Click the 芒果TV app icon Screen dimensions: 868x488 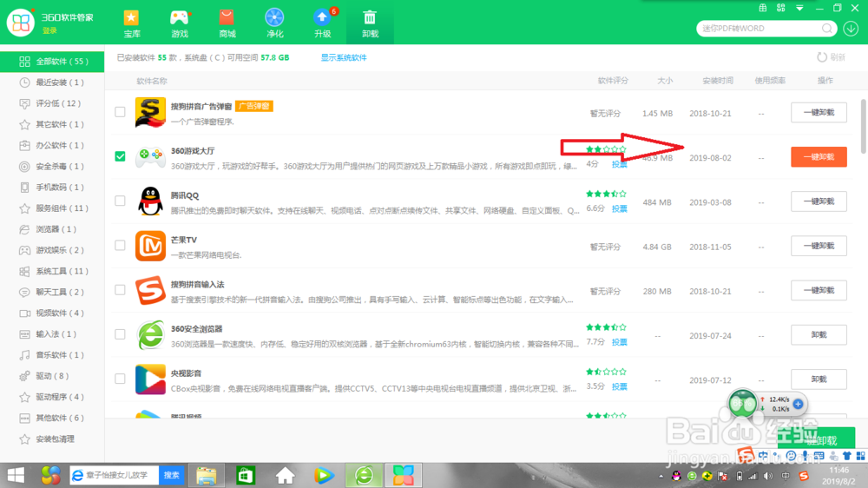pyautogui.click(x=150, y=246)
